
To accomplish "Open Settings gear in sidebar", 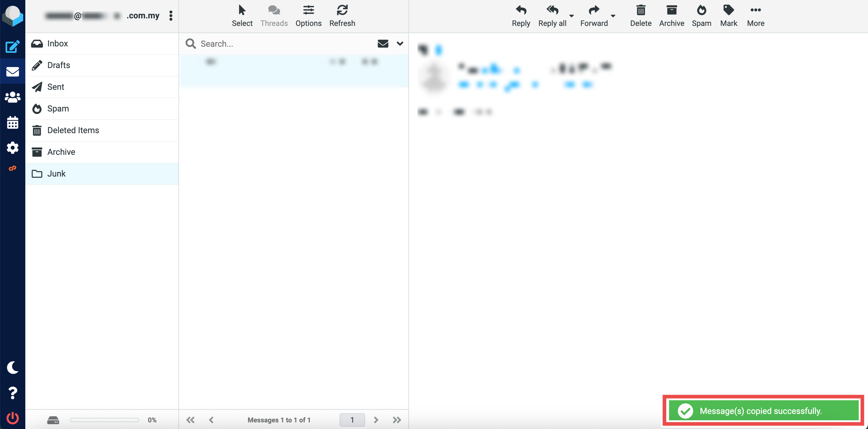I will pyautogui.click(x=12, y=148).
